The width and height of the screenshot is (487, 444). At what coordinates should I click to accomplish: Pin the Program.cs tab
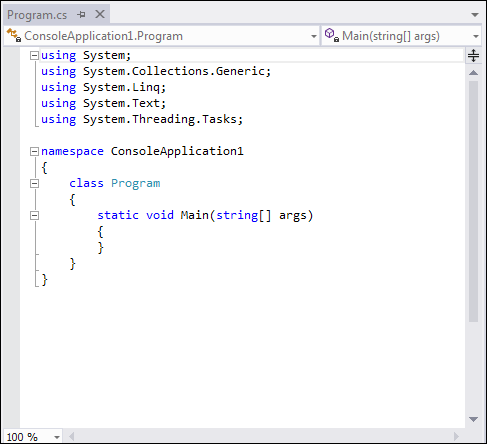tap(81, 15)
